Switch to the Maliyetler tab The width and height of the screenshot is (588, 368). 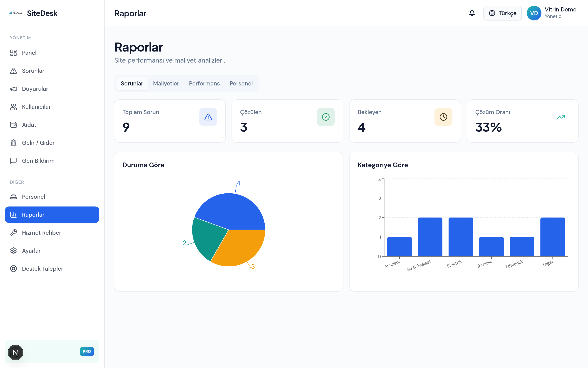click(166, 83)
